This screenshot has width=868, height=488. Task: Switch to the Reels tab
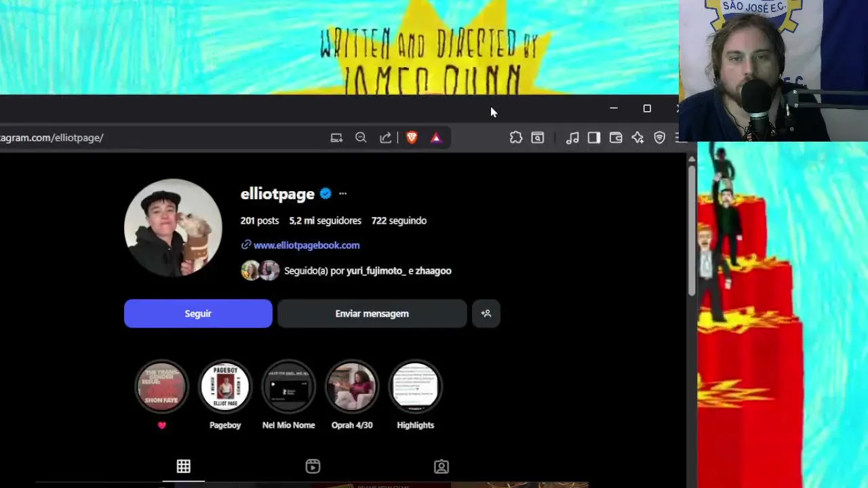point(313,466)
